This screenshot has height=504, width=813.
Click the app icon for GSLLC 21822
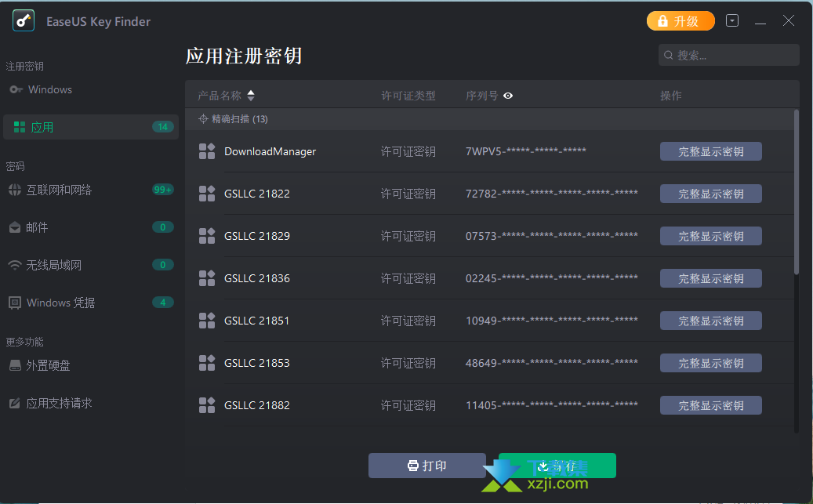click(x=207, y=194)
